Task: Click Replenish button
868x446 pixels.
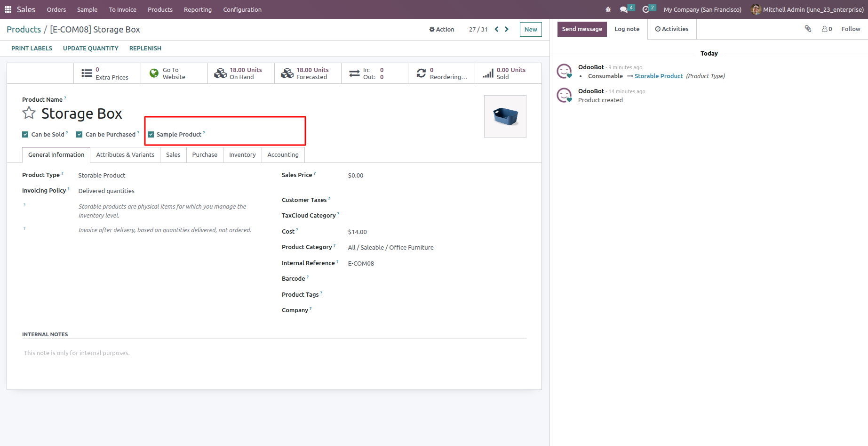Action: click(145, 49)
